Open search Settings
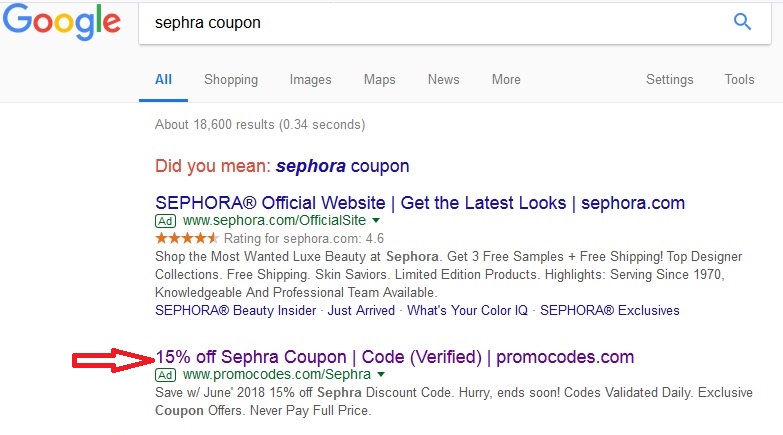783x435 pixels. [x=670, y=79]
